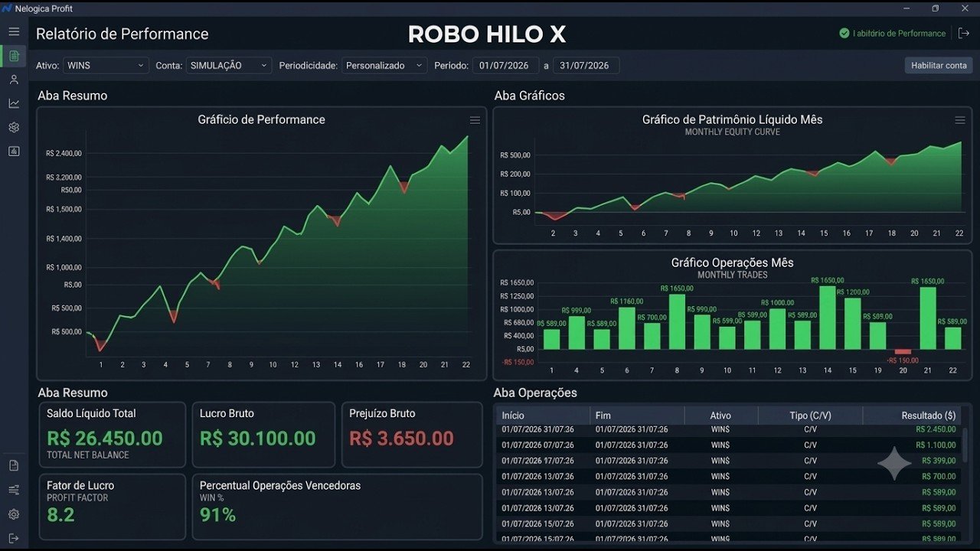This screenshot has height=551, width=980.
Task: Click the R$ 999,00 bar on day 4
Action: [577, 333]
